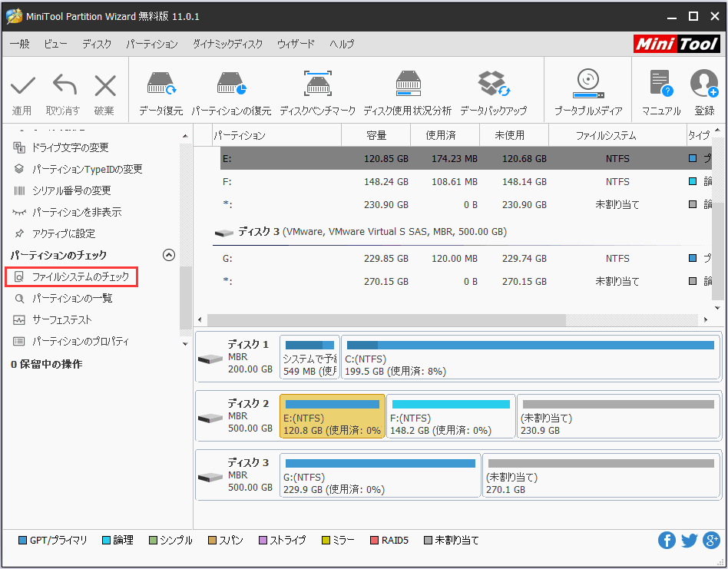Open the Facebook share icon
The width and height of the screenshot is (728, 569).
coord(667,541)
